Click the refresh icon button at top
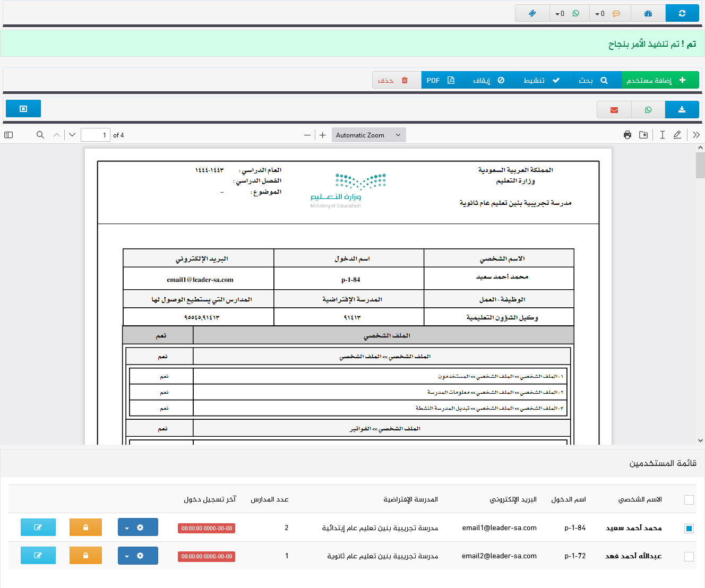Viewport: 705px width, 588px height. 682,13
